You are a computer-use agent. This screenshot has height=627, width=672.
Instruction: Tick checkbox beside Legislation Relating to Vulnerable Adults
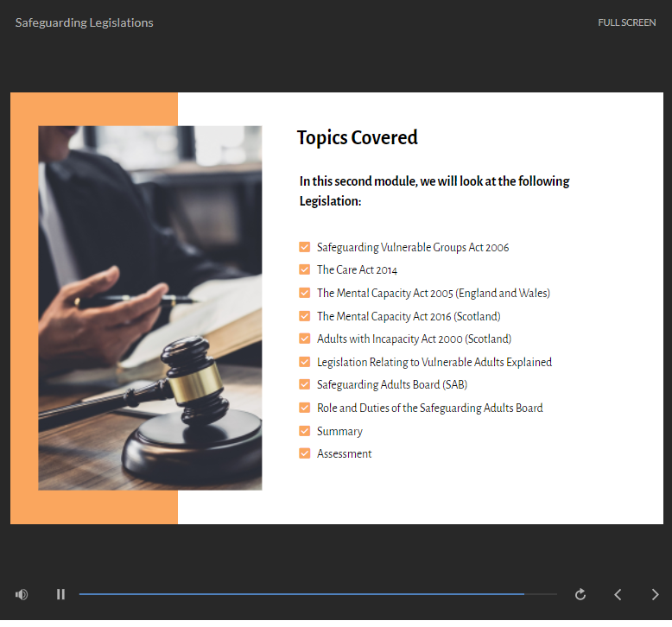(x=304, y=362)
